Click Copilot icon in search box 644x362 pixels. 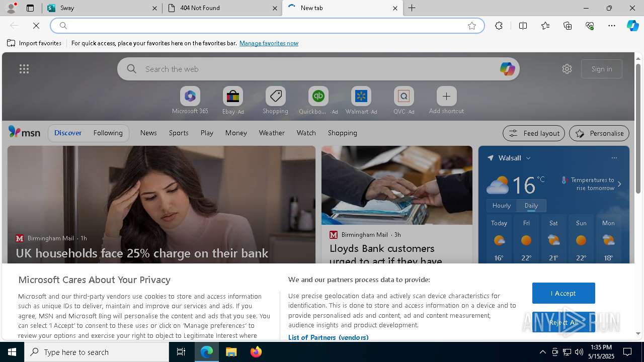click(507, 69)
